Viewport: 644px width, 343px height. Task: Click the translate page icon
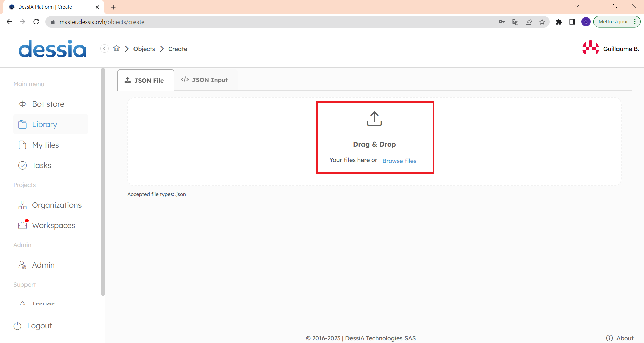pos(515,22)
